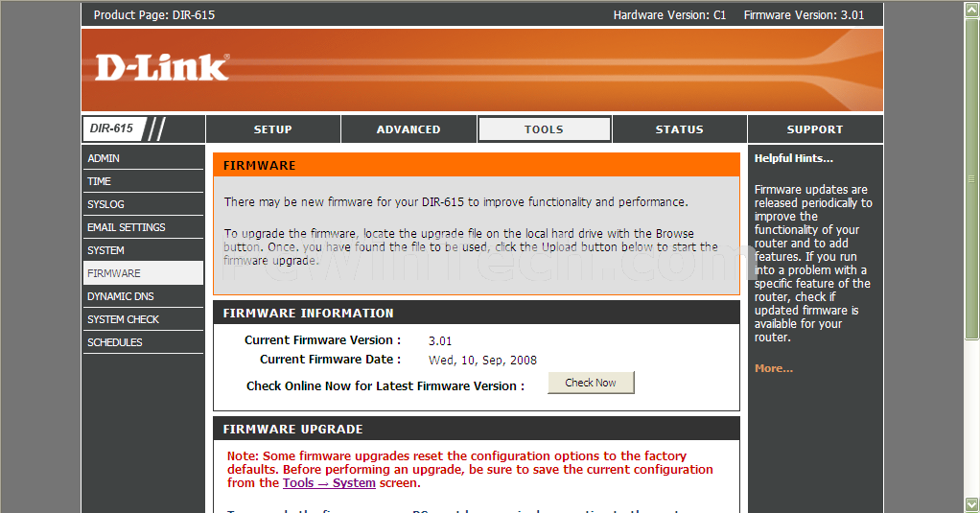Click the D-Link logo in banner
This screenshot has width=980, height=513.
[x=162, y=67]
